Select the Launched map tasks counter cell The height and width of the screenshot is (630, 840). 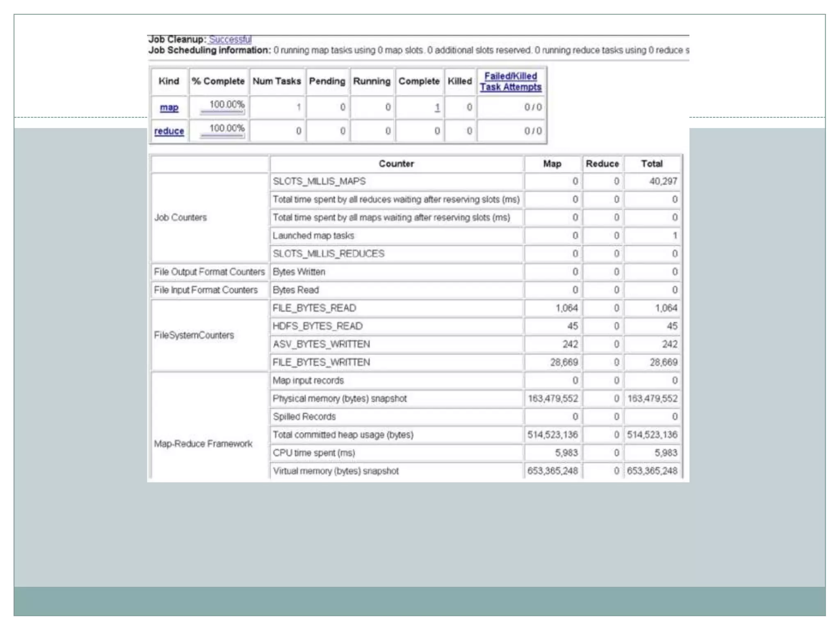click(313, 236)
